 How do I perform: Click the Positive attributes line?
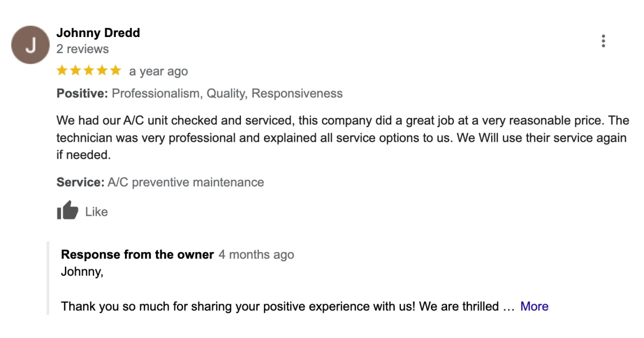click(200, 93)
